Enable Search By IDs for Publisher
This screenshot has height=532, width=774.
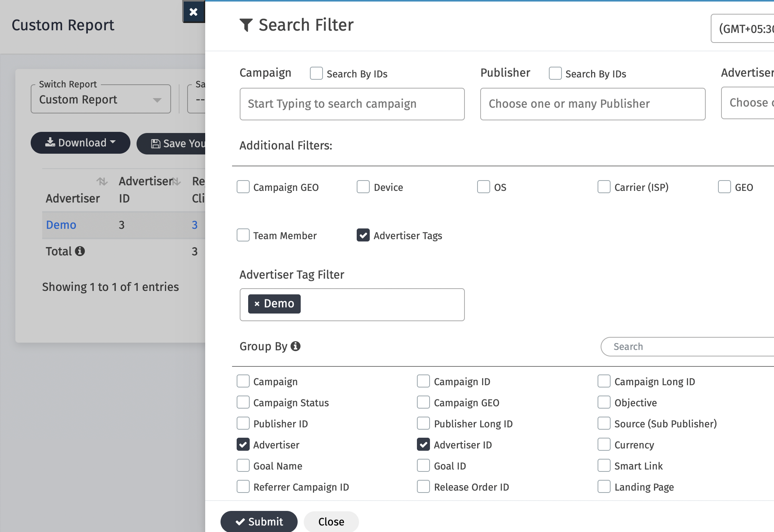click(555, 73)
